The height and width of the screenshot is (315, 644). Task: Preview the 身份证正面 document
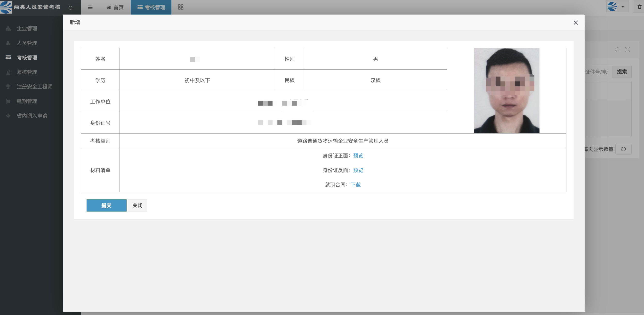358,156
